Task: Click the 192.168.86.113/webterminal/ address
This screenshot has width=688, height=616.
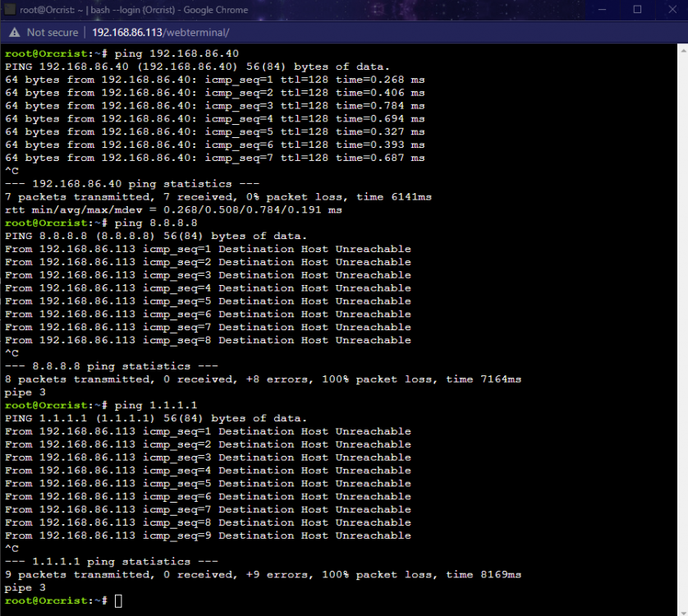Action: (161, 33)
